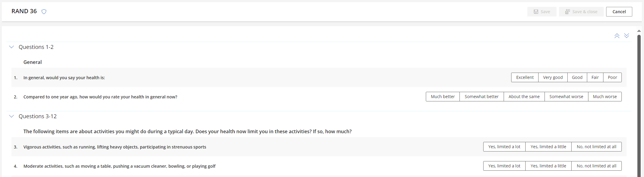This screenshot has width=644, height=177.
Task: Collapse the Questions 3-12 section
Action: point(12,116)
